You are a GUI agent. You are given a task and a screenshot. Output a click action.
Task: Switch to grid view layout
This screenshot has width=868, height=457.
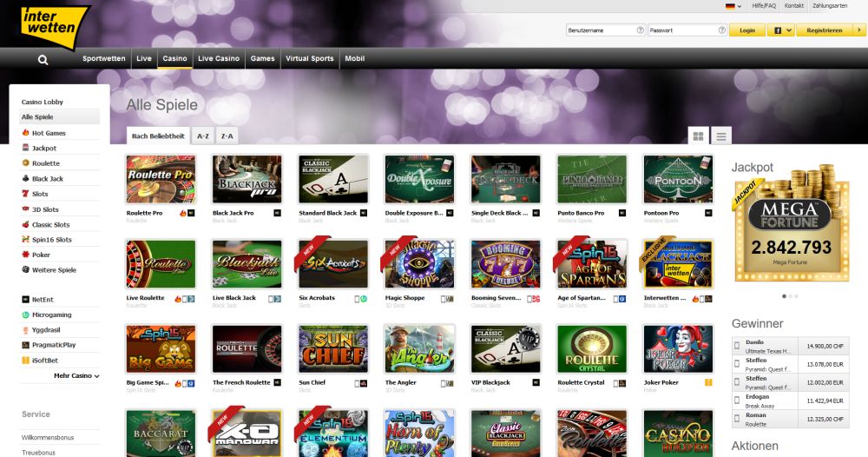click(698, 136)
